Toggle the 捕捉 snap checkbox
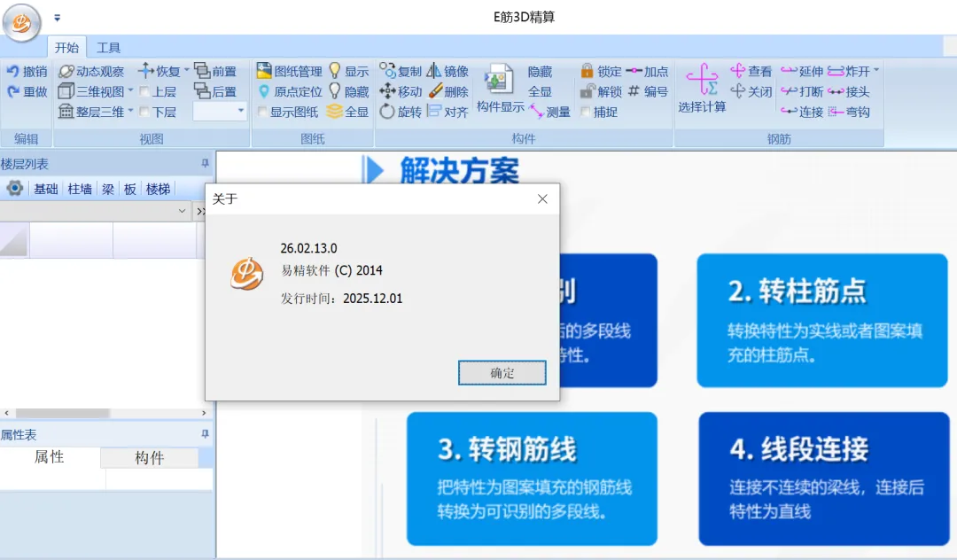957x560 pixels. 586,112
